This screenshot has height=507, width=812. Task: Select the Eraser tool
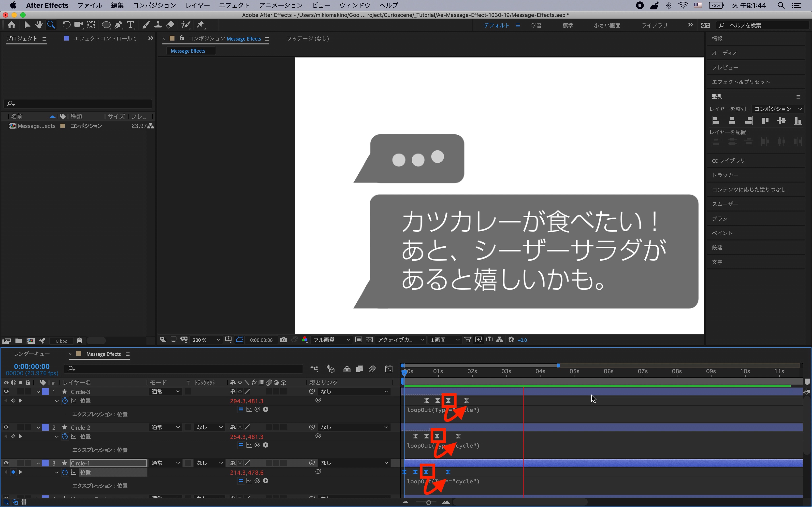(x=170, y=25)
